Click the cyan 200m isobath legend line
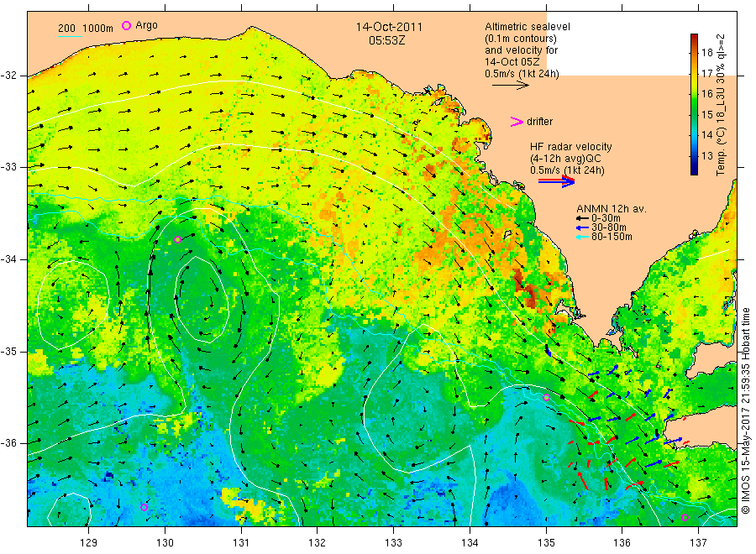 [x=70, y=36]
